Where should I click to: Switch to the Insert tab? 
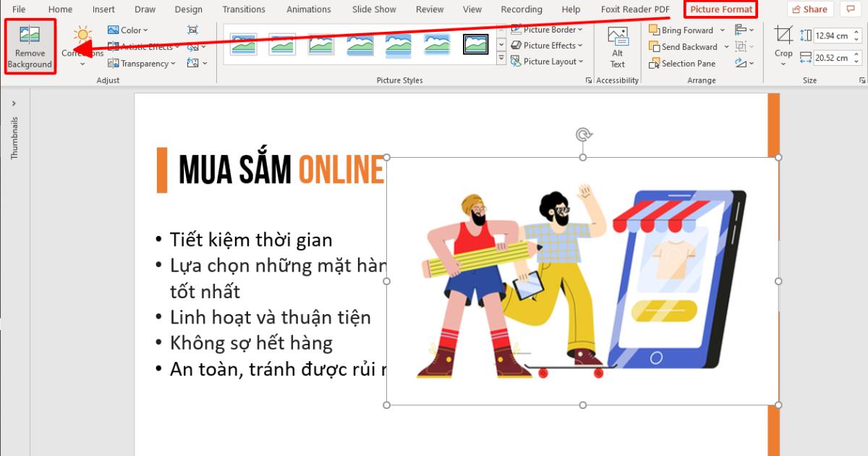(103, 9)
